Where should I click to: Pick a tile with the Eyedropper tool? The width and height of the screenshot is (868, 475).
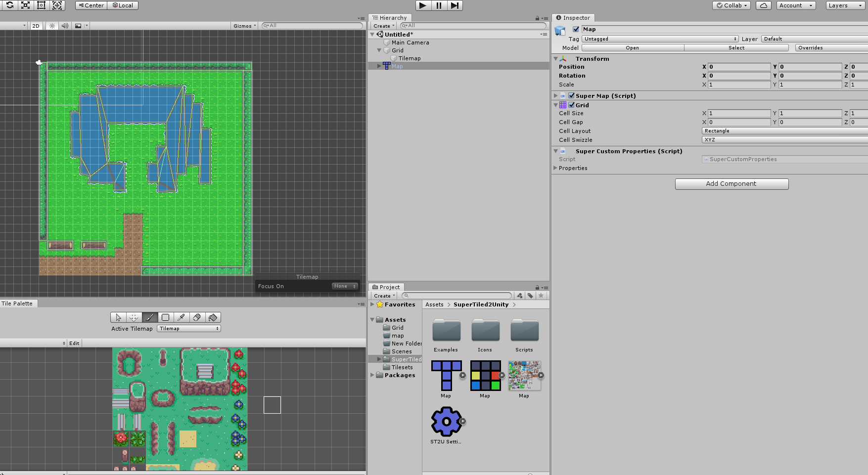click(x=181, y=317)
